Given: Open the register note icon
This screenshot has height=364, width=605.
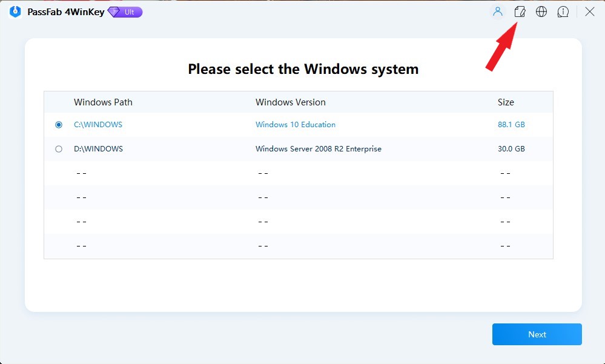Looking at the screenshot, I should (520, 12).
